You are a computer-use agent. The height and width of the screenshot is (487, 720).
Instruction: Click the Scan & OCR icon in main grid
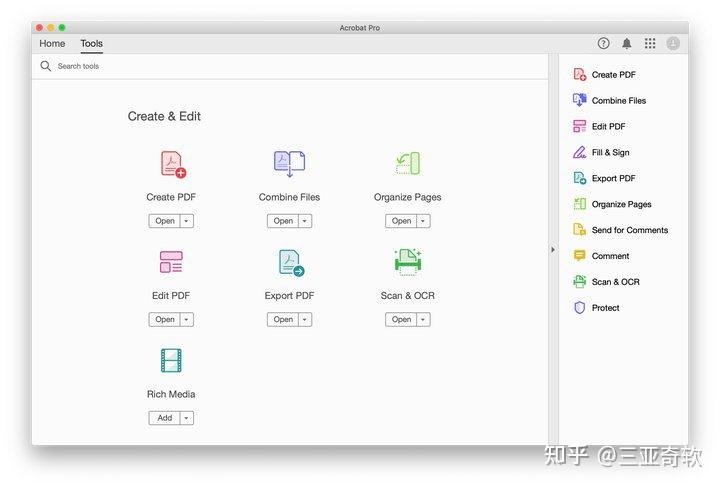[408, 262]
